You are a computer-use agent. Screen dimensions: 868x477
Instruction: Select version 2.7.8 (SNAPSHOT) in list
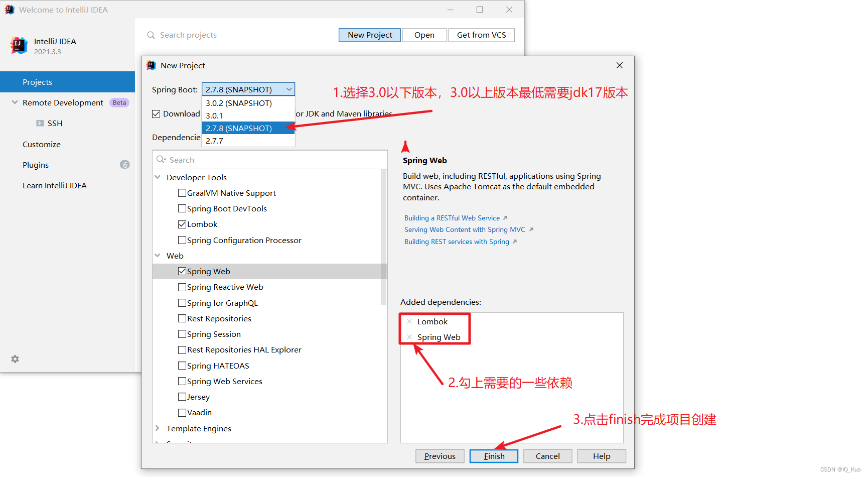248,128
